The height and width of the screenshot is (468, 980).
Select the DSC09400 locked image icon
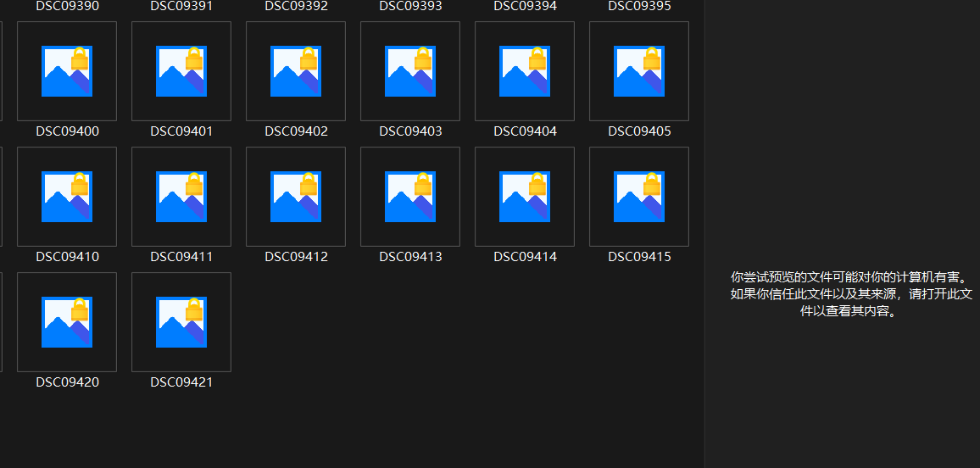[x=67, y=71]
